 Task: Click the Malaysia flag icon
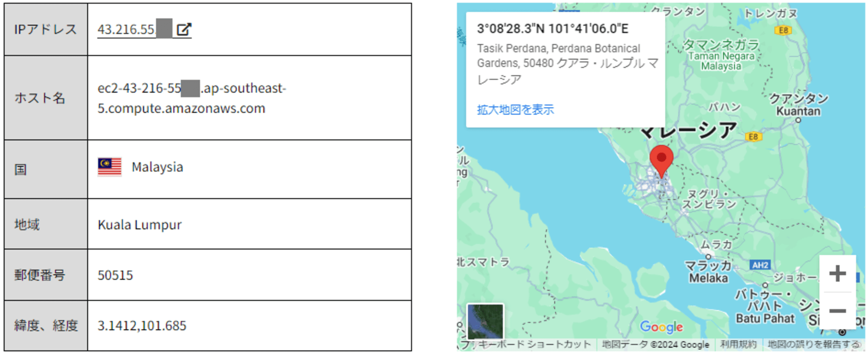pos(110,167)
